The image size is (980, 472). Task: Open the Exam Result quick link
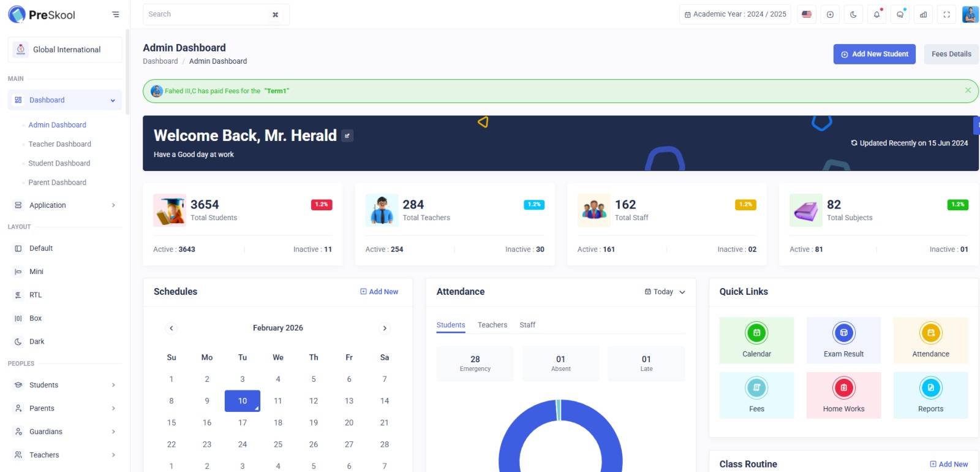tap(843, 340)
